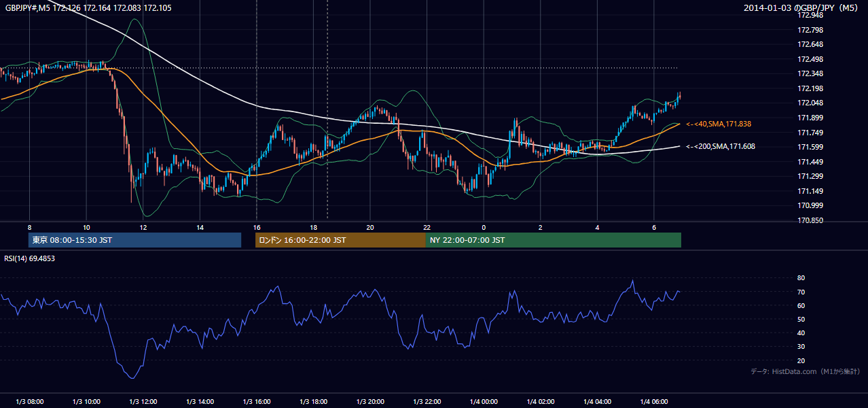868x408 pixels.
Task: Click price axis value 172.198
Action: [x=811, y=88]
